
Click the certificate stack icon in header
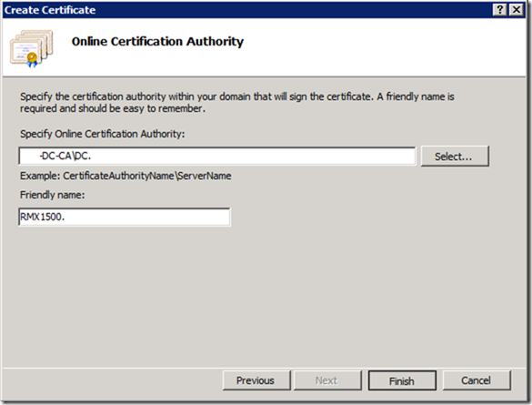click(x=32, y=48)
